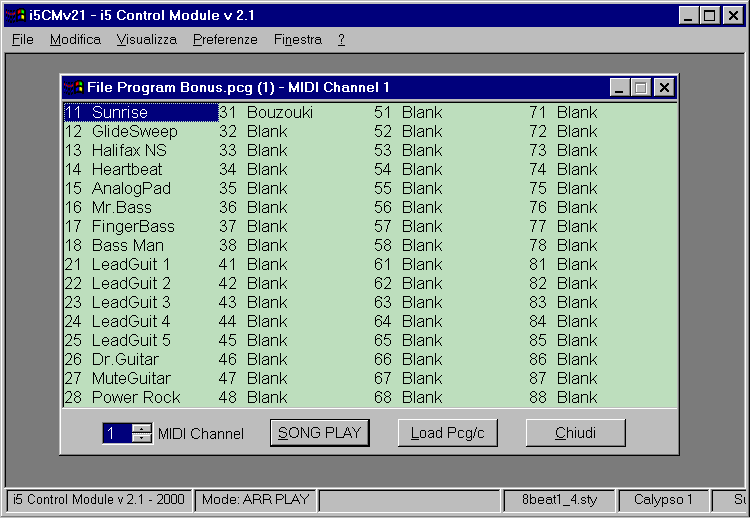Open the Preferenze menu
Screen dimensions: 750x518
225,40
